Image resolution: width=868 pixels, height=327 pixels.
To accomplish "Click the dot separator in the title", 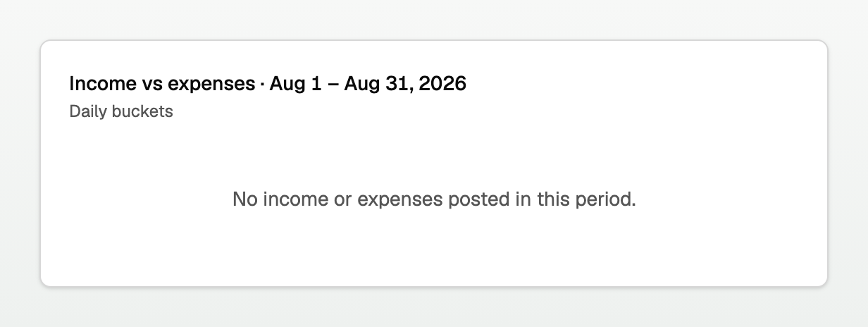I will pyautogui.click(x=262, y=84).
